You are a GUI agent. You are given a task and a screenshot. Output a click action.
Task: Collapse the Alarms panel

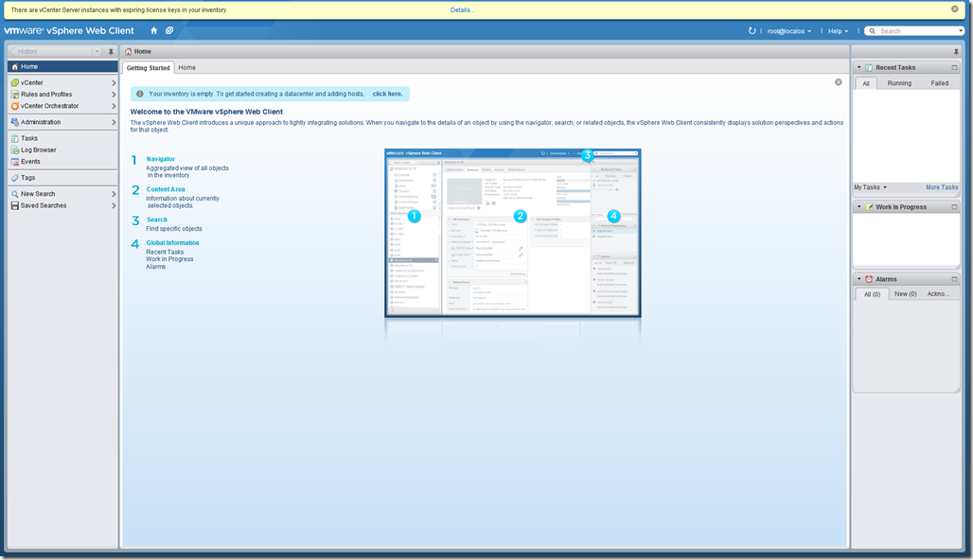pyautogui.click(x=859, y=279)
